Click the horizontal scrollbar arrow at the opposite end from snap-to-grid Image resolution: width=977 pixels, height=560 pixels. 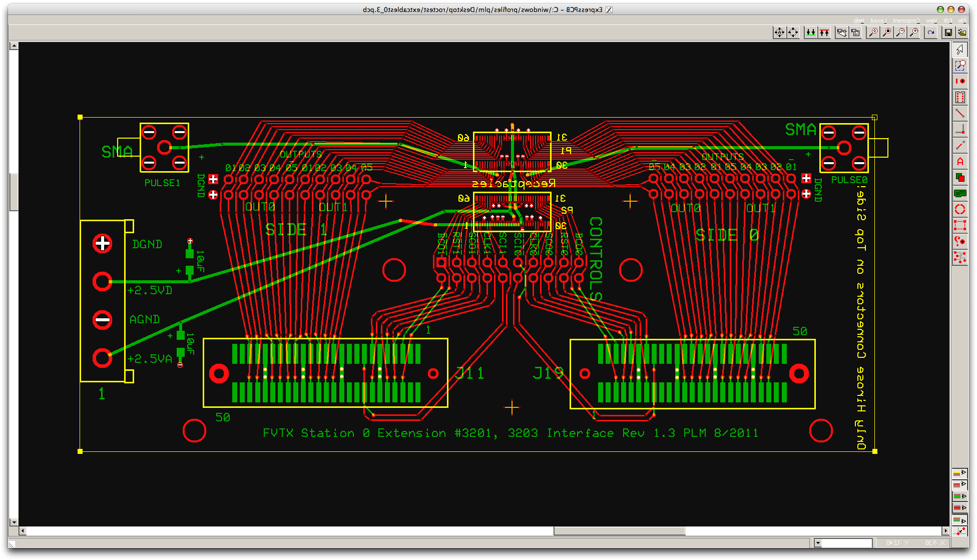click(x=23, y=531)
